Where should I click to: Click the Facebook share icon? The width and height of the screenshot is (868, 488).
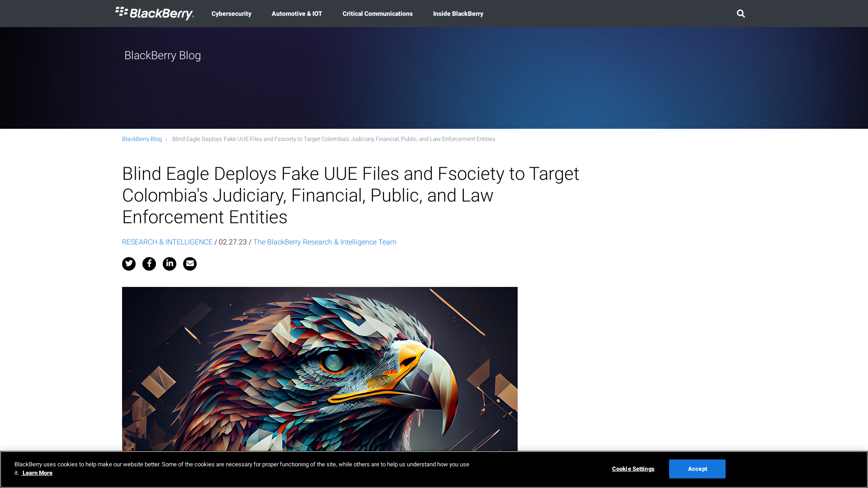pyautogui.click(x=149, y=263)
